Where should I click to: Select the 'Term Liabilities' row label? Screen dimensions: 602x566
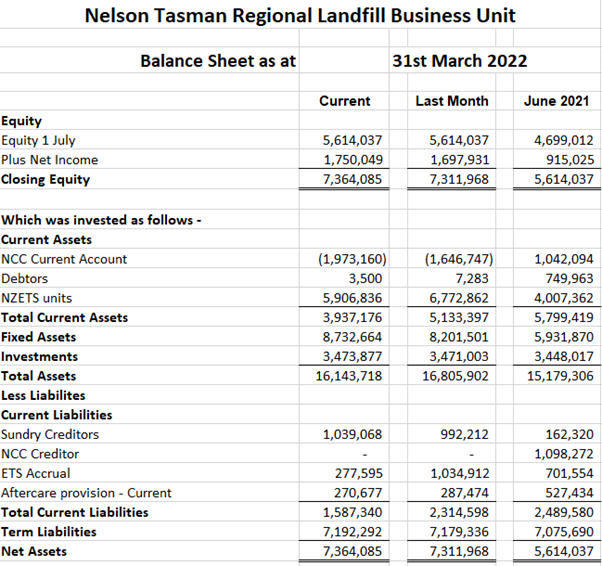tap(49, 533)
